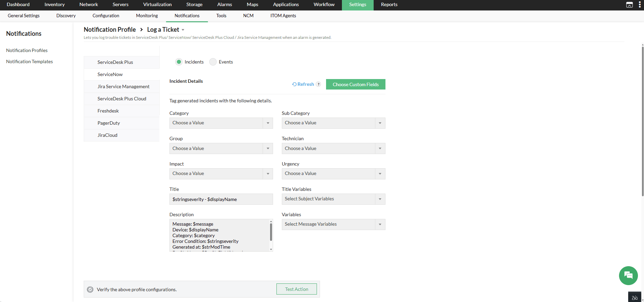Expand the Log a Ticket dropdown arrow
Viewport: 644px width, 302px height.
(x=183, y=30)
